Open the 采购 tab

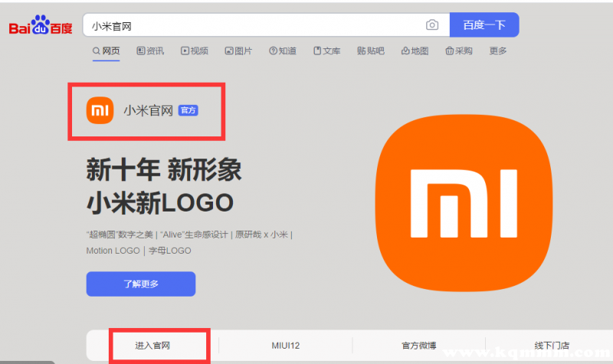pyautogui.click(x=458, y=51)
